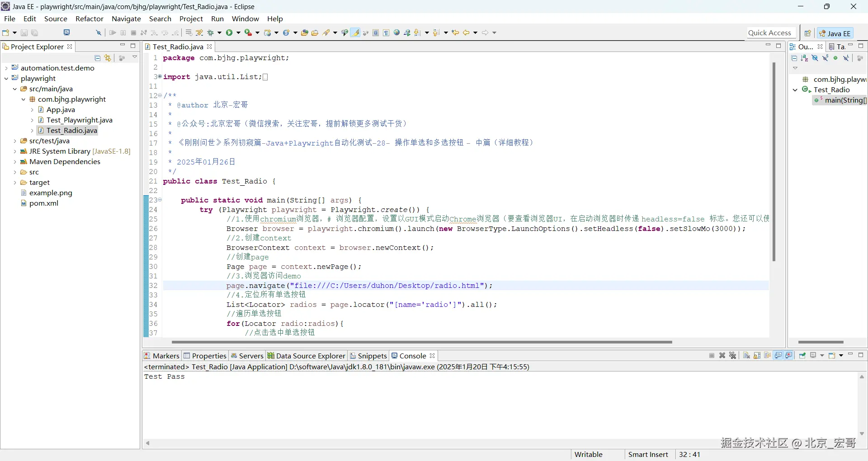Click the Save icon in main toolbar
This screenshot has height=461, width=868.
[24, 33]
